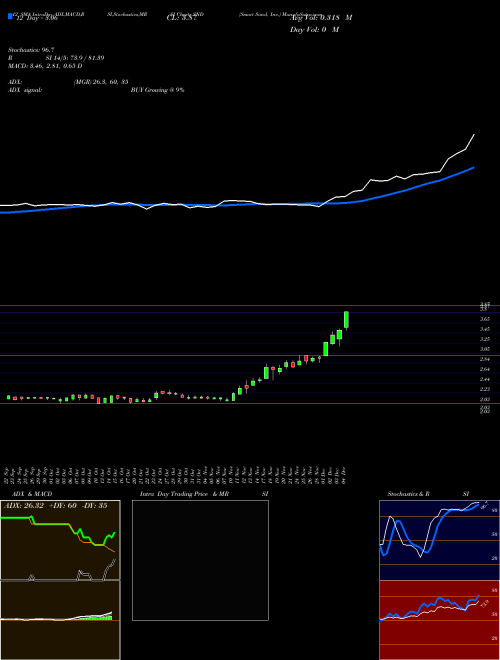Click the 'SI 14/3: 73.9 / 81.39' value
Screen dimensions: 500x660
pyautogui.click(x=75, y=58)
